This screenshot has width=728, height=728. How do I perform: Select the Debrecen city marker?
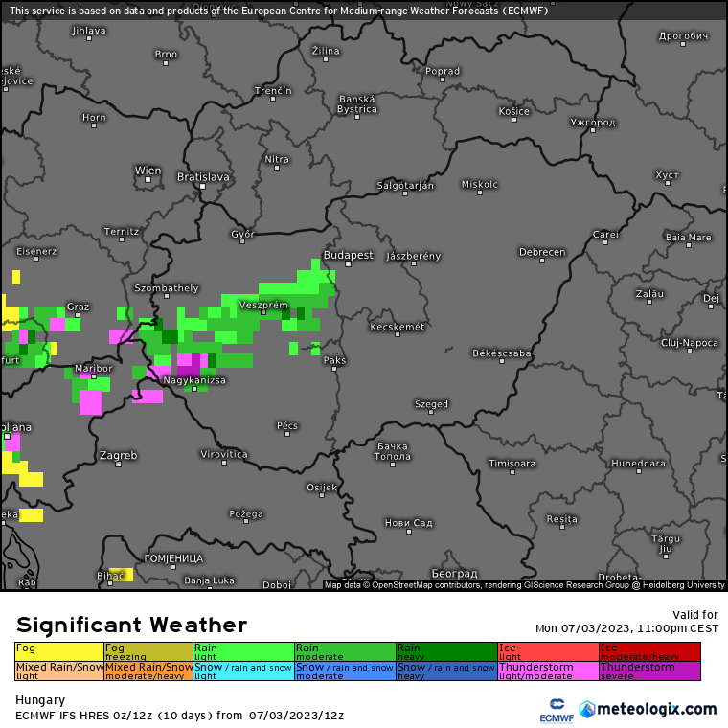[542, 261]
